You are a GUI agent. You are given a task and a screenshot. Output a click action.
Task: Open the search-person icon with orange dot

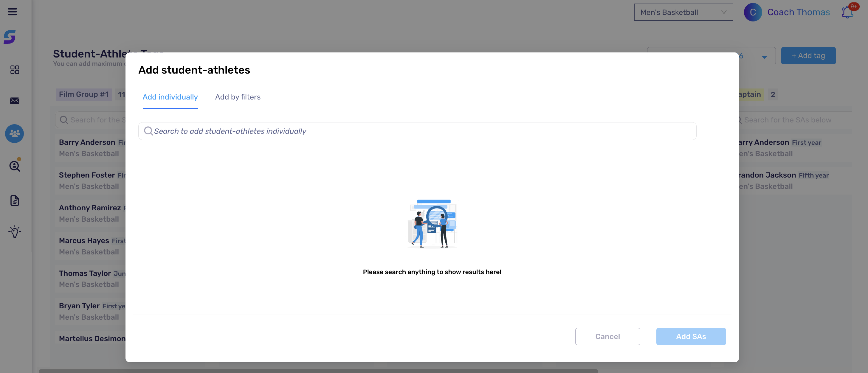pos(15,165)
